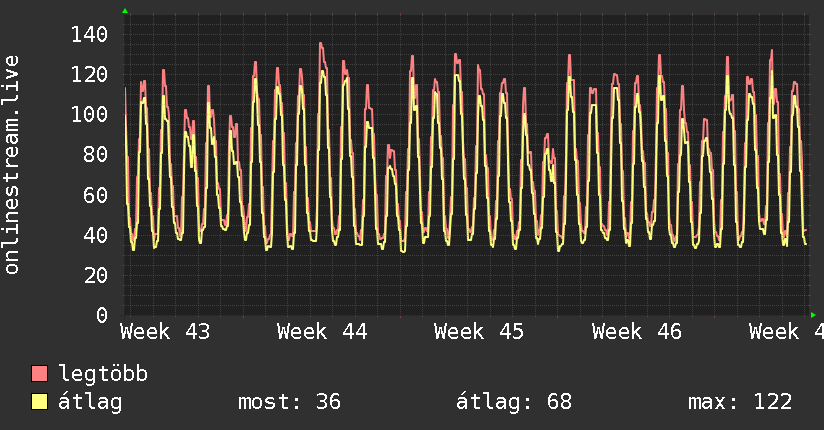Click the 80 y-axis label
Viewport: 824px width, 430px height.
[x=96, y=155]
